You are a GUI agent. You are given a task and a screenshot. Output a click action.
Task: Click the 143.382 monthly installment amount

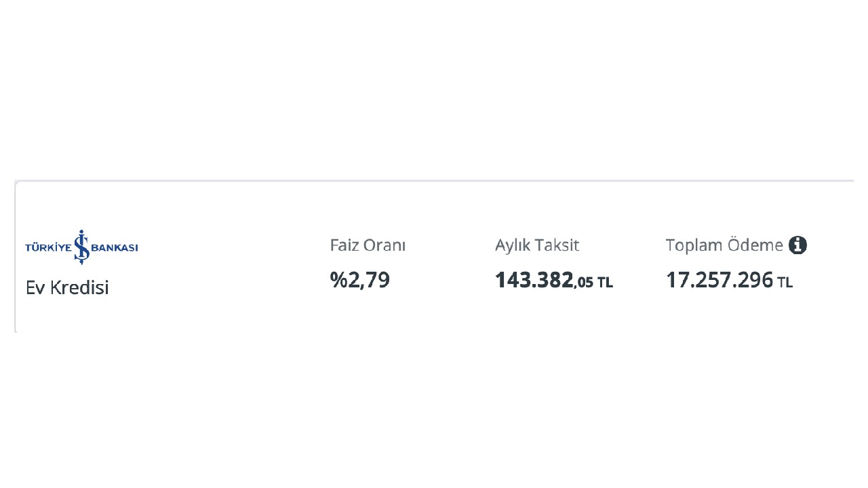click(x=534, y=280)
